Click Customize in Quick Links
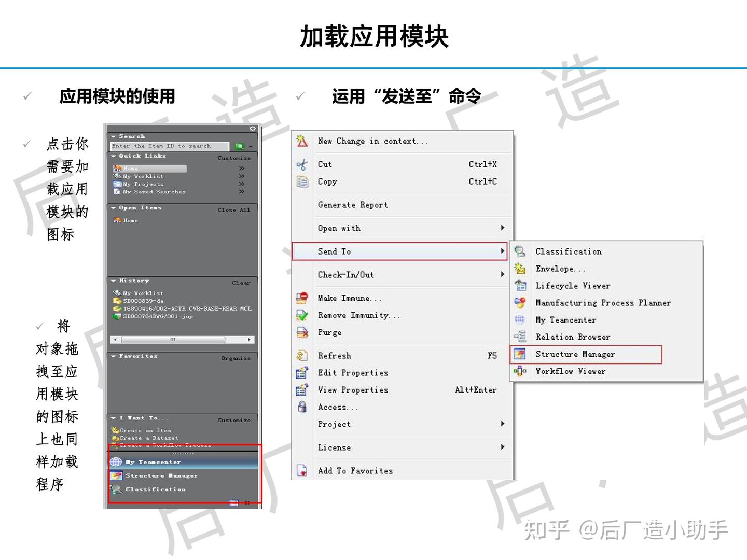 tap(234, 158)
